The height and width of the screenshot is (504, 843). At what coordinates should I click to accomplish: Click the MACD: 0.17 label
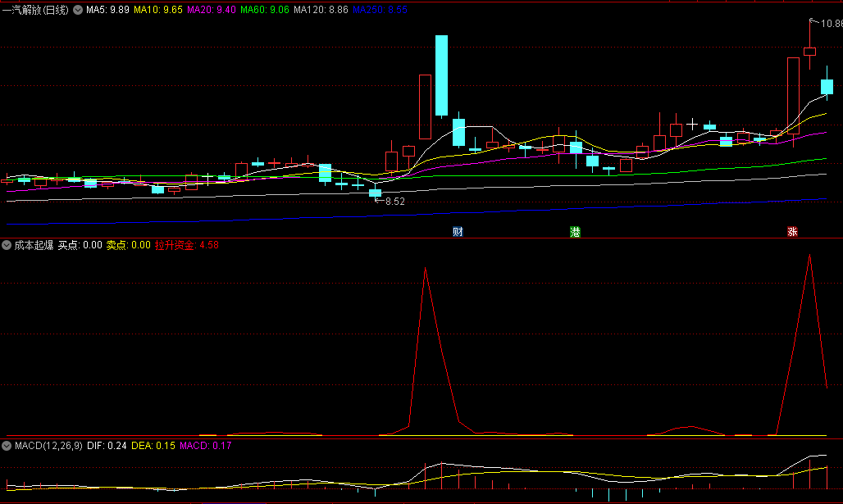(205, 446)
